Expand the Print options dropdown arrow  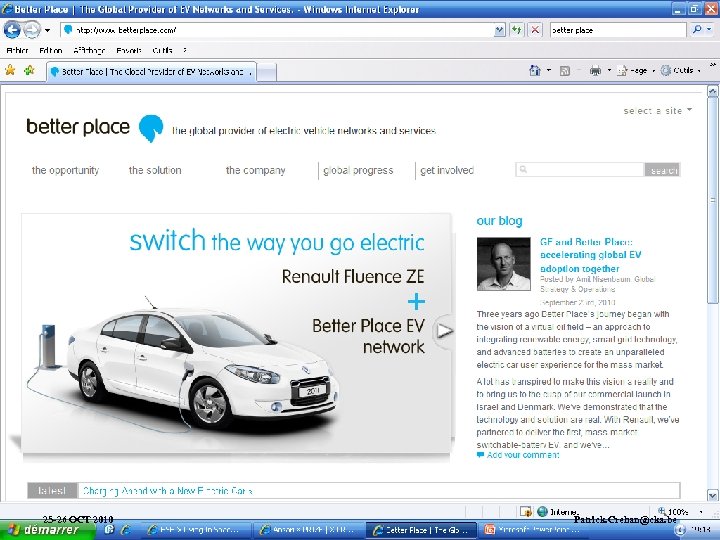pyautogui.click(x=609, y=71)
